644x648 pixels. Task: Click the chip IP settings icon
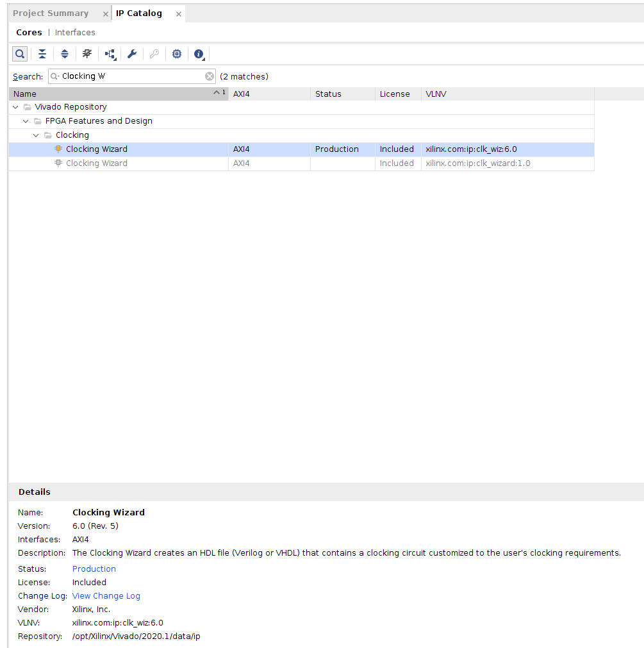click(177, 54)
